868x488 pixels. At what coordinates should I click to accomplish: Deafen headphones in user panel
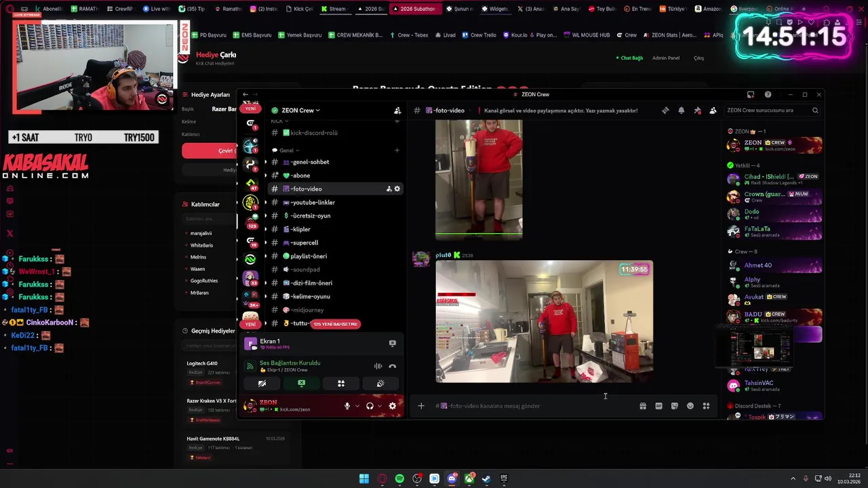coord(370,406)
